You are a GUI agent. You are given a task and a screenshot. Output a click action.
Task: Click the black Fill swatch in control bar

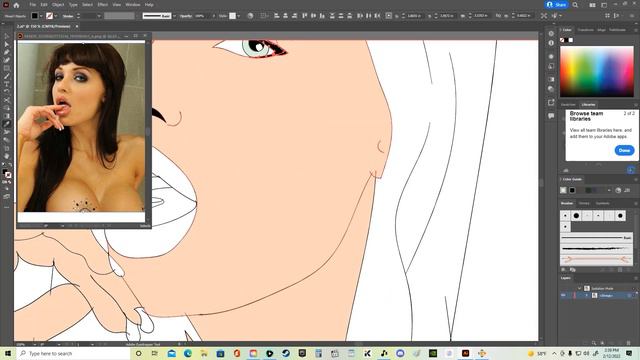(35, 16)
